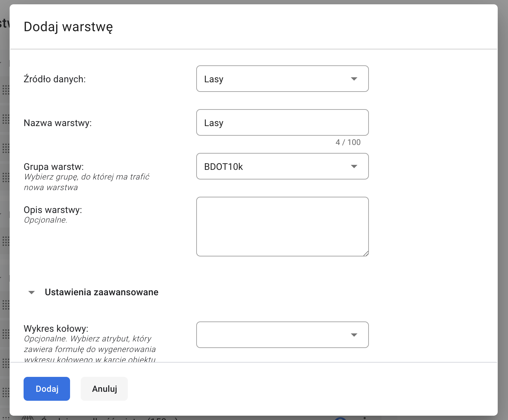Toggle the Ustawienia zaawansowane section heading

pos(101,292)
